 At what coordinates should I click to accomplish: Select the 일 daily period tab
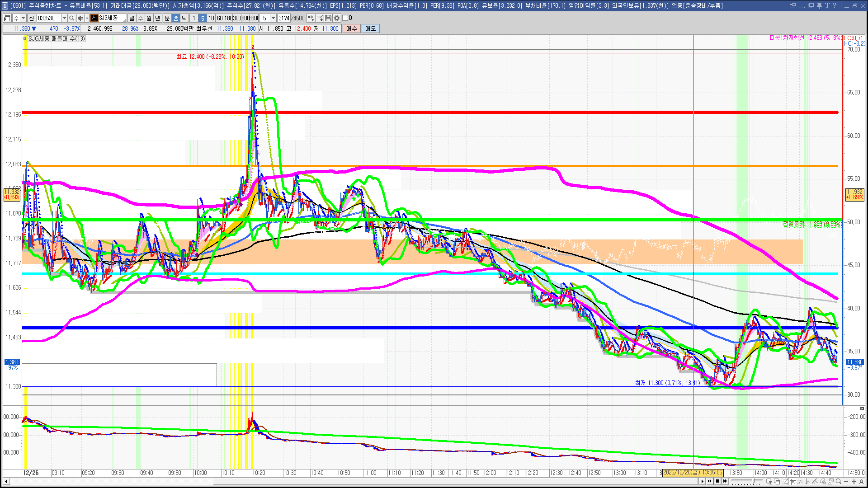tap(132, 18)
